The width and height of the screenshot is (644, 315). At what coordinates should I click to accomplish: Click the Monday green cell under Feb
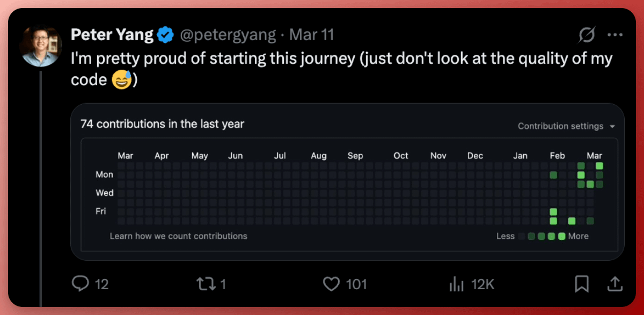(553, 175)
